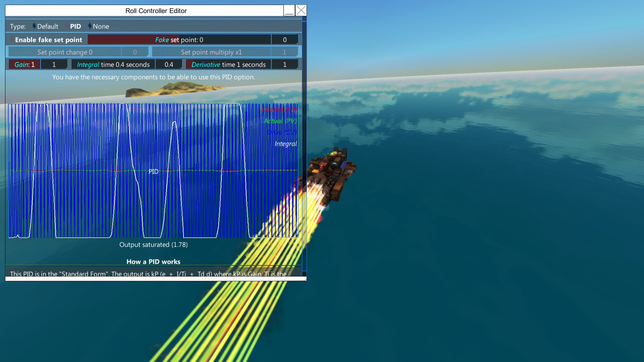Click the vertical scrollbar of the editor
The image size is (644, 362).
pyautogui.click(x=304, y=144)
